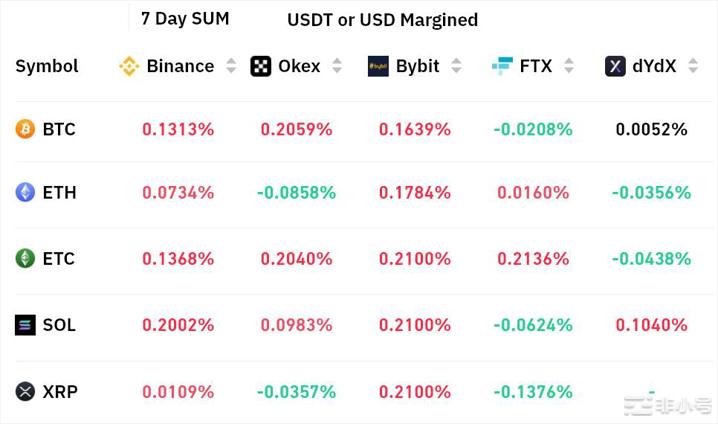
Task: Select the 7 Day SUM tab
Action: [185, 19]
